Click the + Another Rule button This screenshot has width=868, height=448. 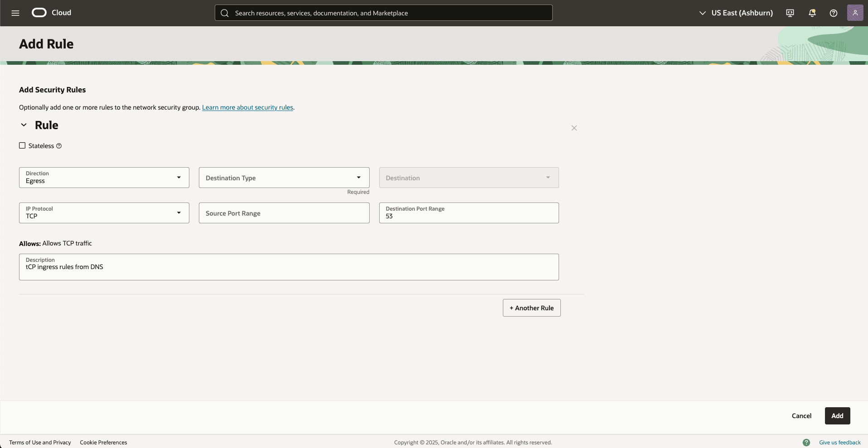531,308
